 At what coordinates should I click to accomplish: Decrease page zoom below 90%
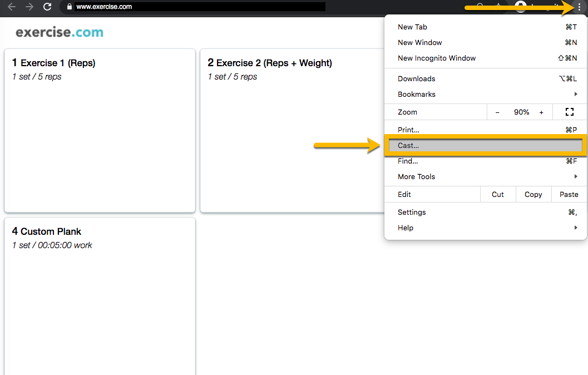coord(497,112)
